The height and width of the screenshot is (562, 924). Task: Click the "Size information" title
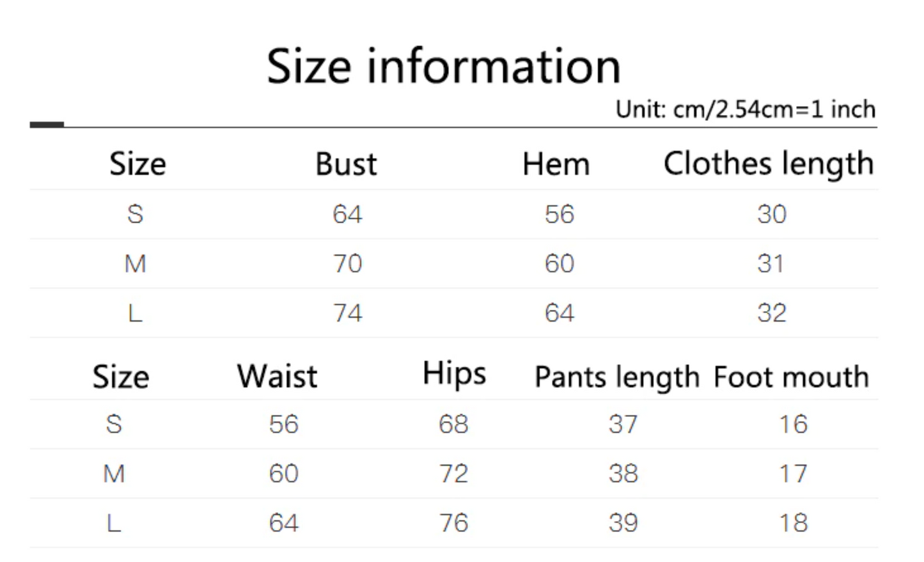443,66
